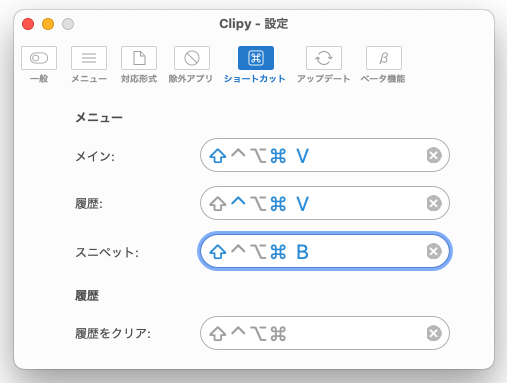The height and width of the screenshot is (383, 507).
Task: Minimize the Clipy settings window
Action: coord(48,24)
